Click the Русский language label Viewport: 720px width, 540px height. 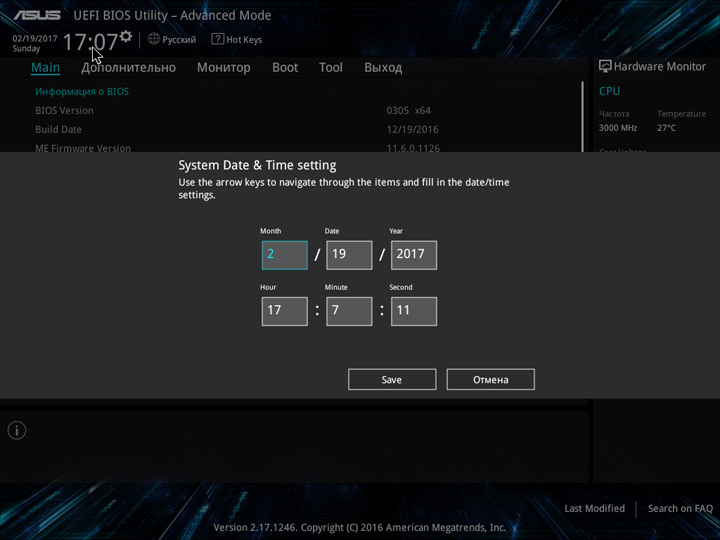(x=179, y=40)
